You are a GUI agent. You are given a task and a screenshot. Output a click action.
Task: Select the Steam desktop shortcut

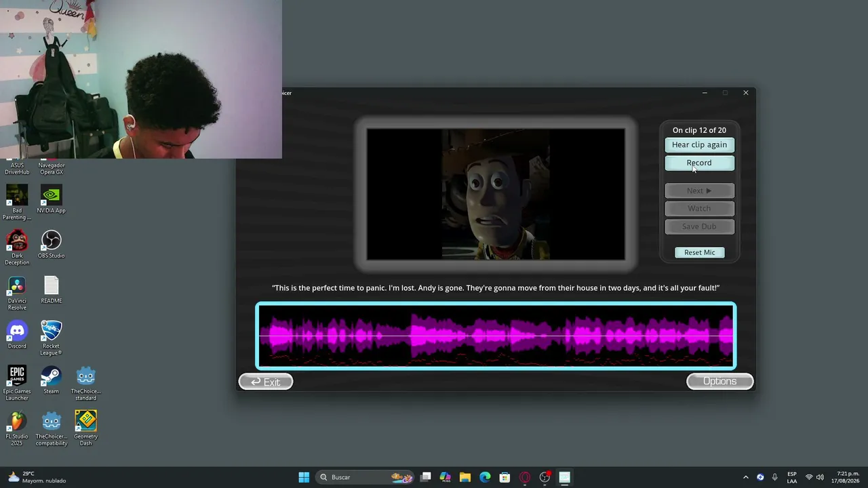tap(52, 380)
